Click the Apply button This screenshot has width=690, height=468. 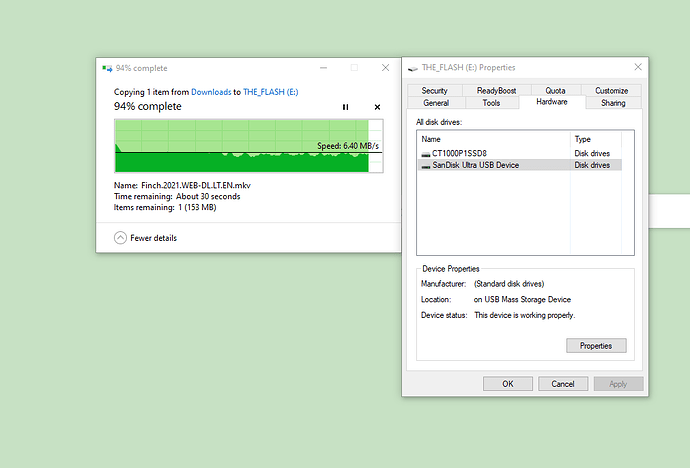[x=618, y=384]
